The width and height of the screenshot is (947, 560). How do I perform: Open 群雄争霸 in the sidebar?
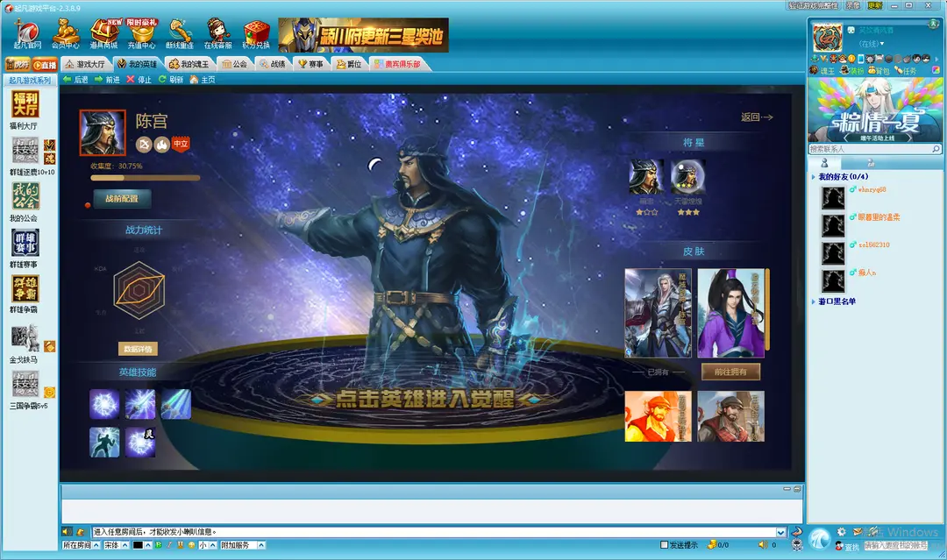25,294
